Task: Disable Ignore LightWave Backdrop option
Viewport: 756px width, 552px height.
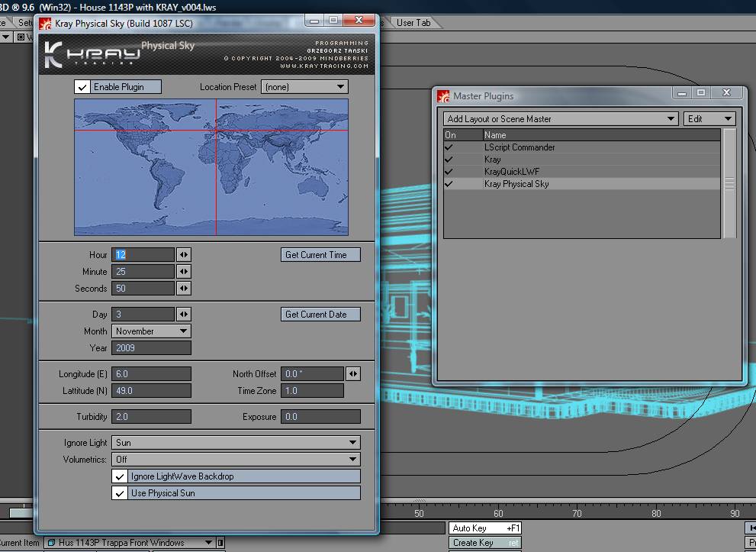Action: 120,476
